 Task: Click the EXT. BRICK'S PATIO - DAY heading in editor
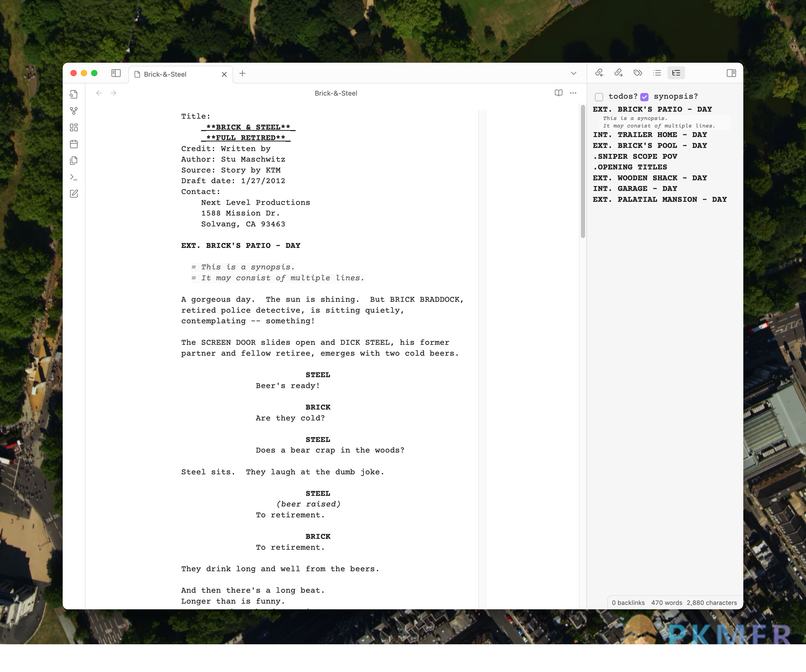point(241,245)
